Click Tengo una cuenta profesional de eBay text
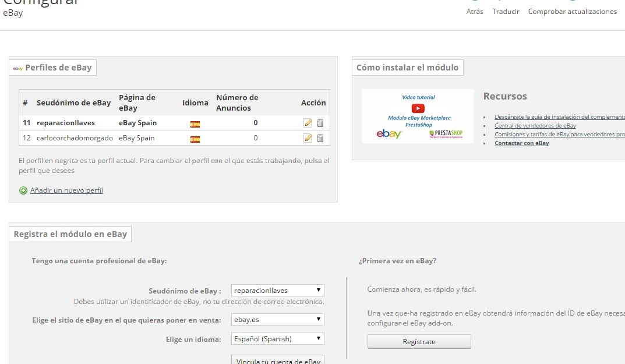 [x=99, y=261]
